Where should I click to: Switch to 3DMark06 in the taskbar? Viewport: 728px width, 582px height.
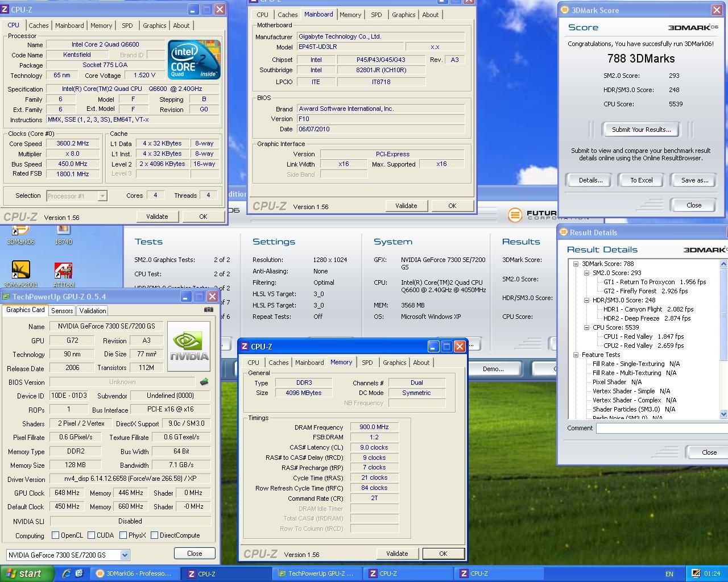tap(135, 573)
